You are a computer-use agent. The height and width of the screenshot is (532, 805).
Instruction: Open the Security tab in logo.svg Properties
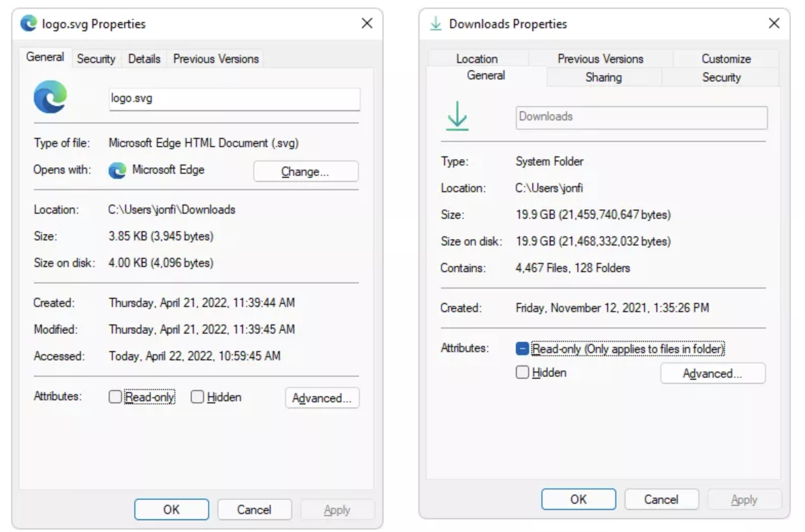(96, 59)
